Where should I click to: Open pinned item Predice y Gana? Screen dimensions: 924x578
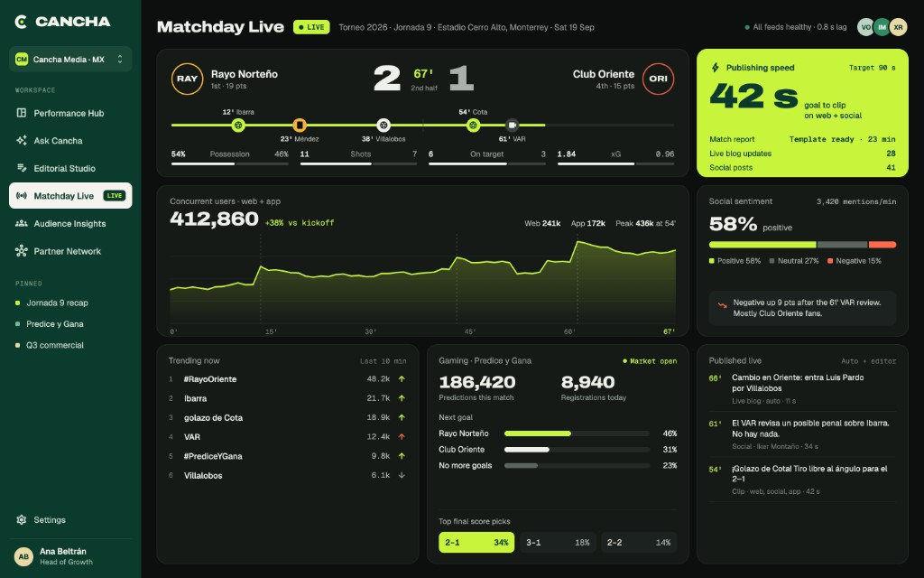tap(70, 324)
